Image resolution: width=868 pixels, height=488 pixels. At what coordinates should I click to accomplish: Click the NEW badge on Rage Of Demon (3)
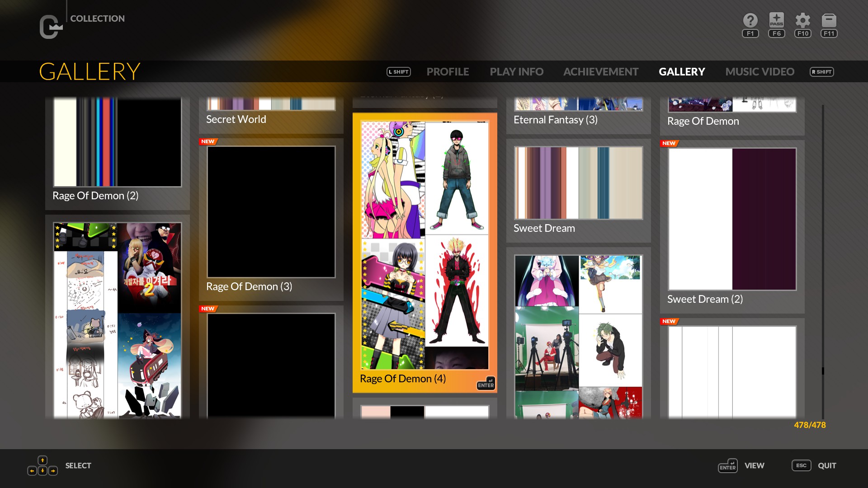(208, 141)
